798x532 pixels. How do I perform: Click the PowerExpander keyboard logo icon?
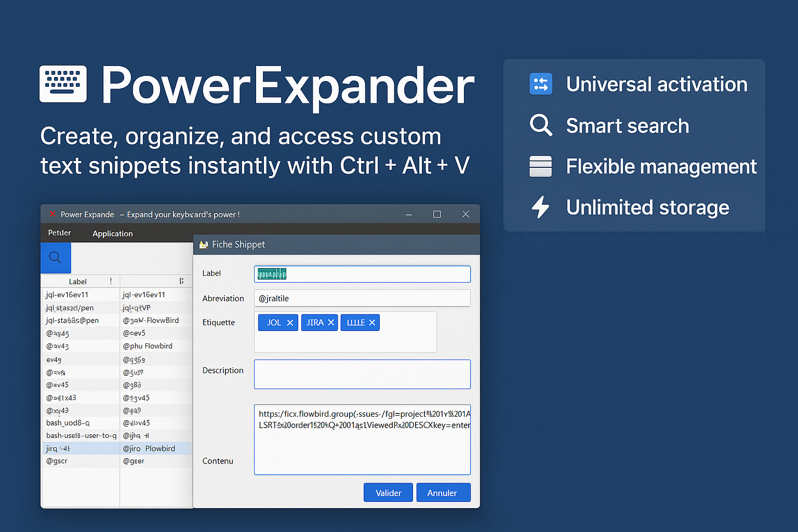(63, 84)
